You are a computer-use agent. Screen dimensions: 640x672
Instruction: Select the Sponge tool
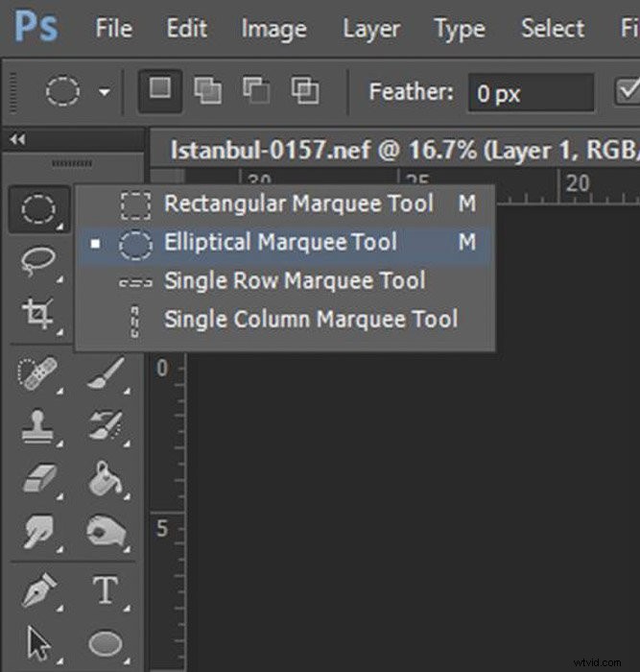click(107, 532)
